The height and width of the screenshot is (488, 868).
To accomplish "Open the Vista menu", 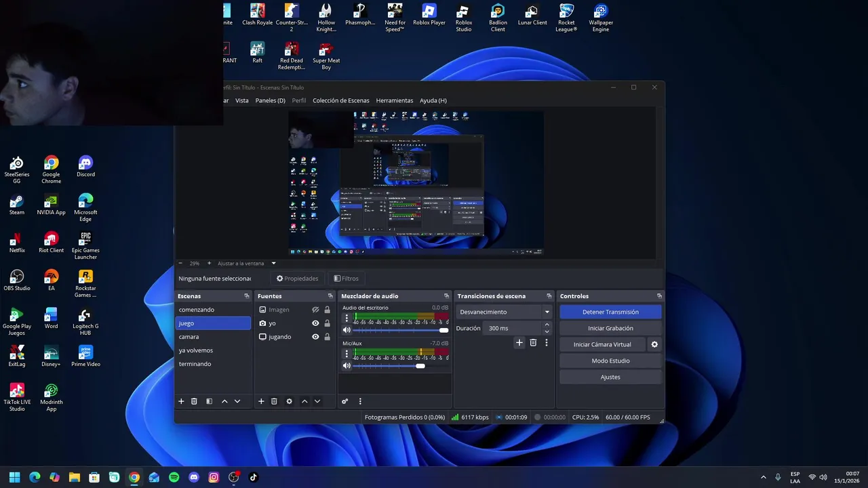I will click(x=242, y=100).
